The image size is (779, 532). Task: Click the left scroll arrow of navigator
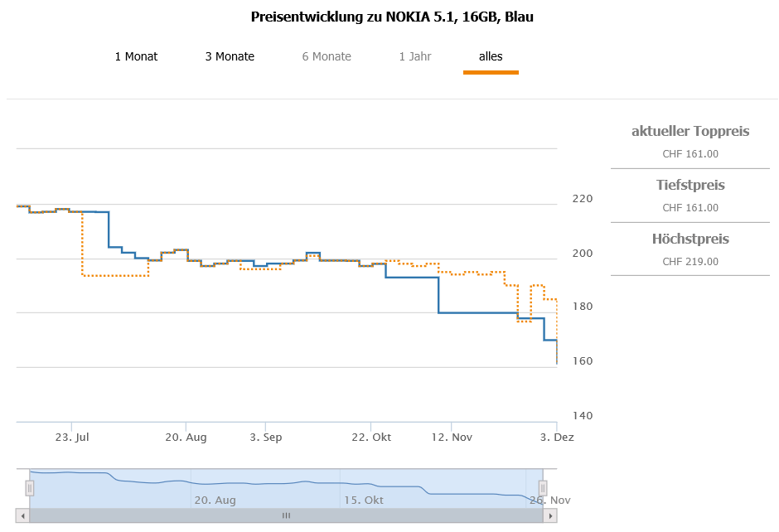(23, 515)
